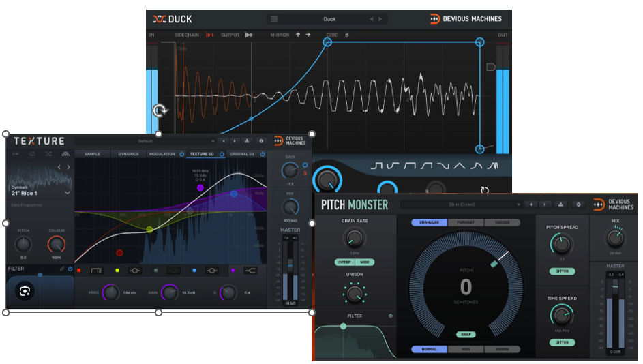
Task: Click the image rotate handle icon
Action: point(160,110)
